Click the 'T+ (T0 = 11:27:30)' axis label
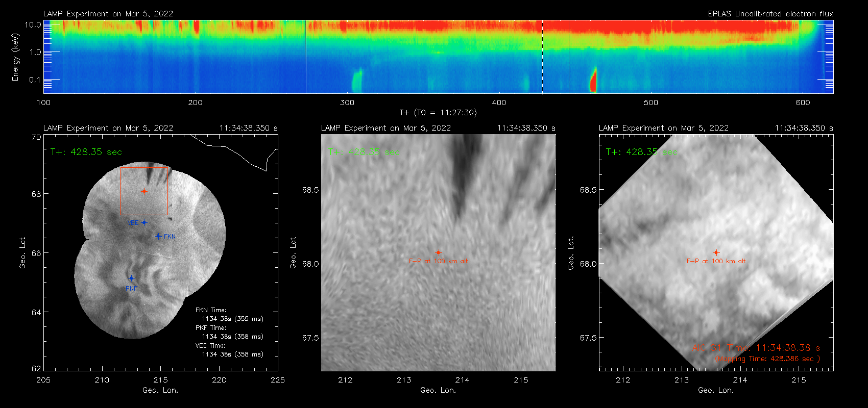Image resolution: width=868 pixels, height=408 pixels. point(438,113)
